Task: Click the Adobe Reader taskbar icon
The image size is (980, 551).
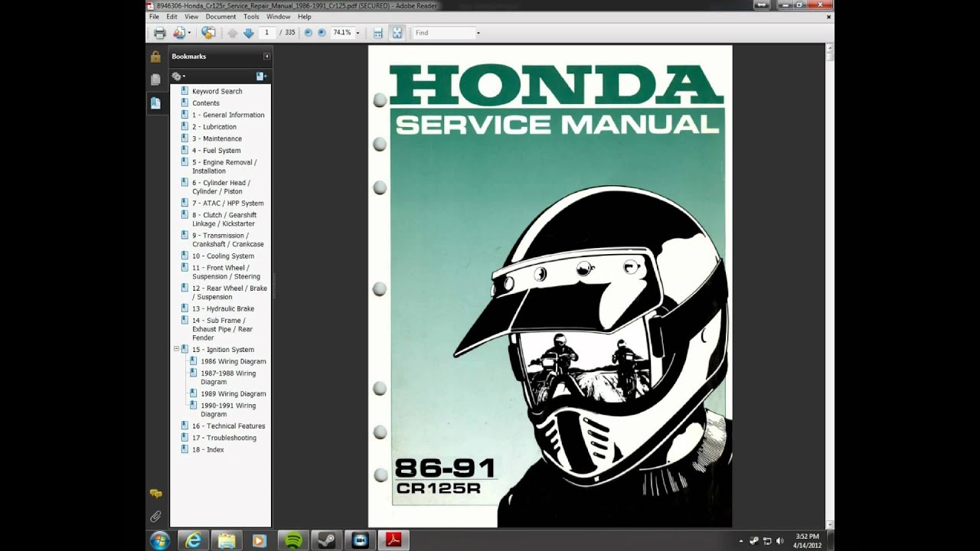Action: click(393, 540)
